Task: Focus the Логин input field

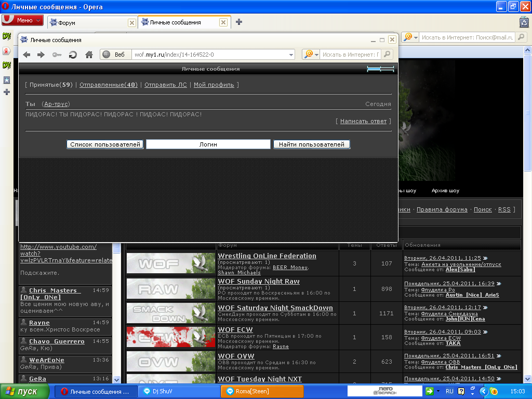Action: (x=208, y=144)
